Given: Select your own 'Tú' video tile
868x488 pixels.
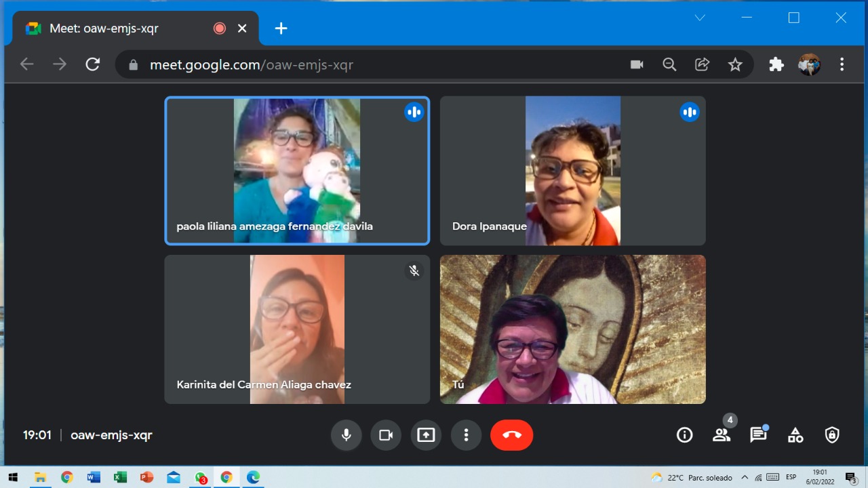Looking at the screenshot, I should click(x=573, y=329).
